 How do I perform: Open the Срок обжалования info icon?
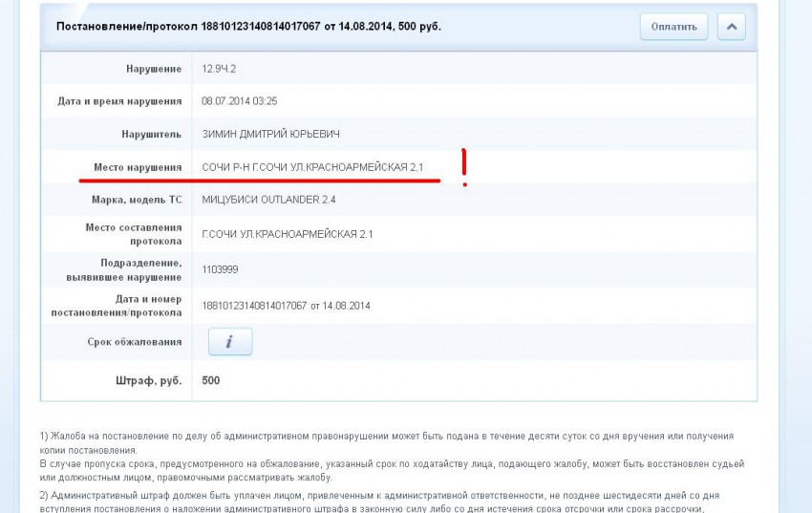[x=229, y=342]
